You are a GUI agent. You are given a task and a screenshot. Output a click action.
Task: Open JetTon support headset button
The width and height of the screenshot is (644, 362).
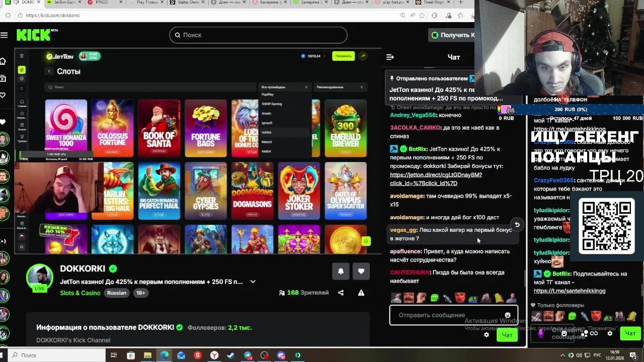[366, 241]
